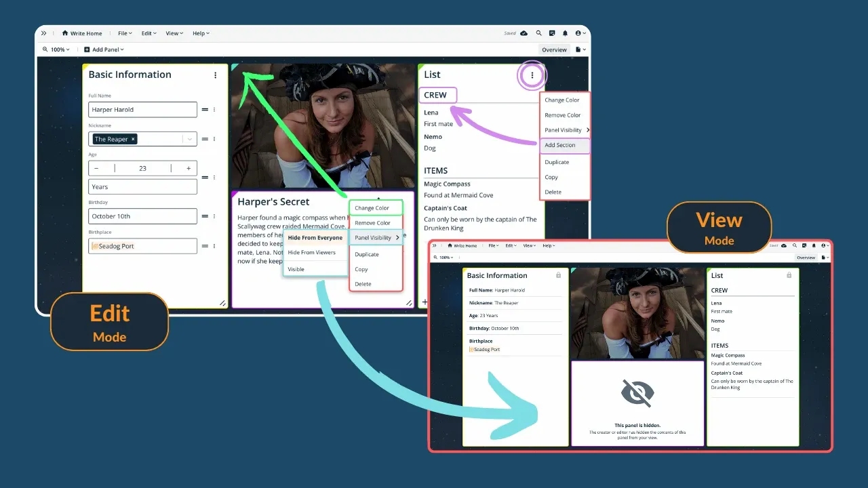Open the 100% zoom dropdown

click(x=56, y=49)
